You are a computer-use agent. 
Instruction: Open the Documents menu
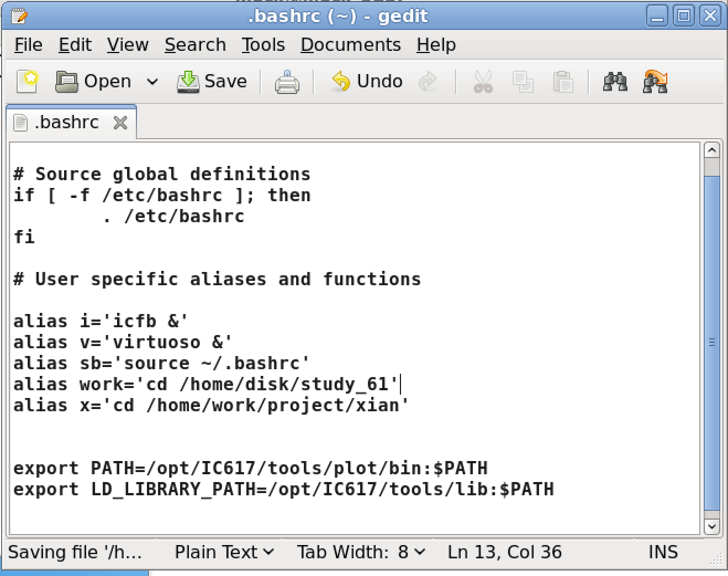(x=351, y=45)
